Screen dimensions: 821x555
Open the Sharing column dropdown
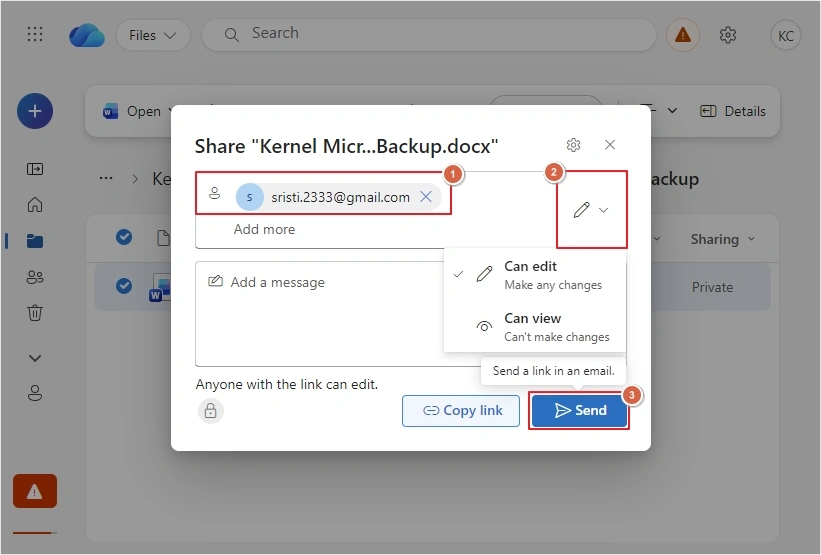pyautogui.click(x=723, y=239)
